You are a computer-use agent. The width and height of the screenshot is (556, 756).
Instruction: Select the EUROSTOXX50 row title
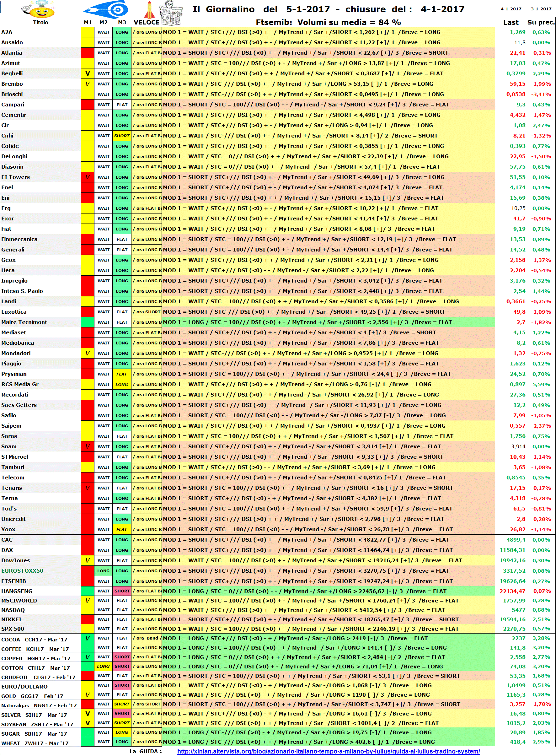[x=22, y=571]
